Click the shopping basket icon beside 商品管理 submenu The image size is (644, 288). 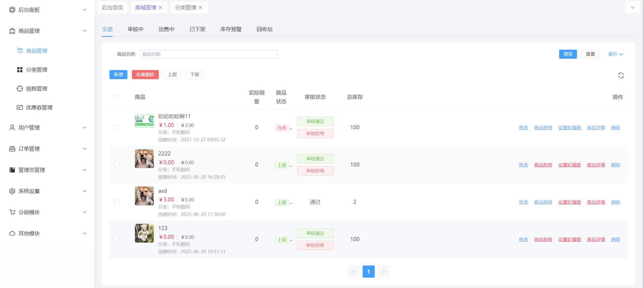[20, 51]
